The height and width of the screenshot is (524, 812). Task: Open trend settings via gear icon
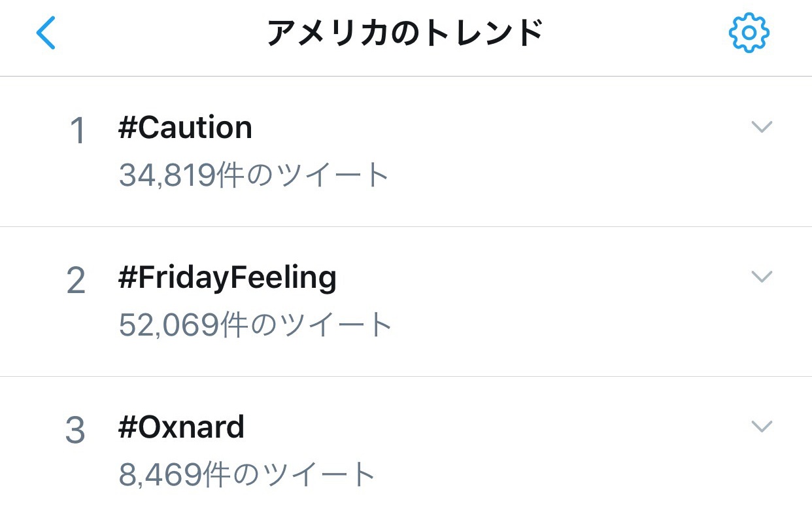tap(749, 33)
